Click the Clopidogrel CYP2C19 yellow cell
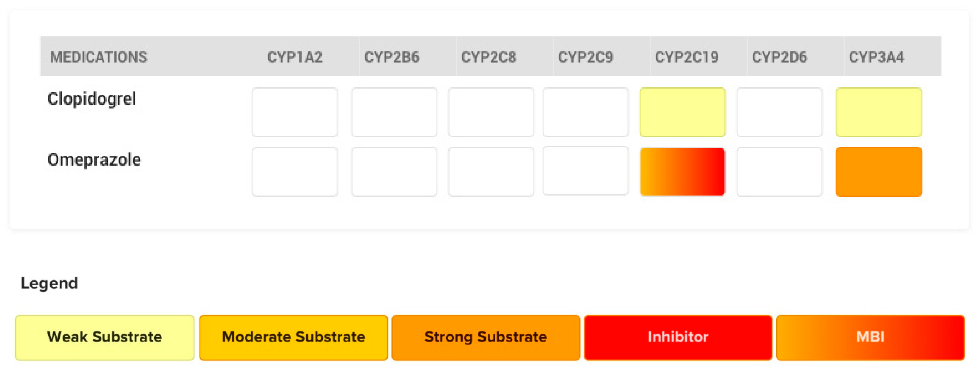 point(682,112)
